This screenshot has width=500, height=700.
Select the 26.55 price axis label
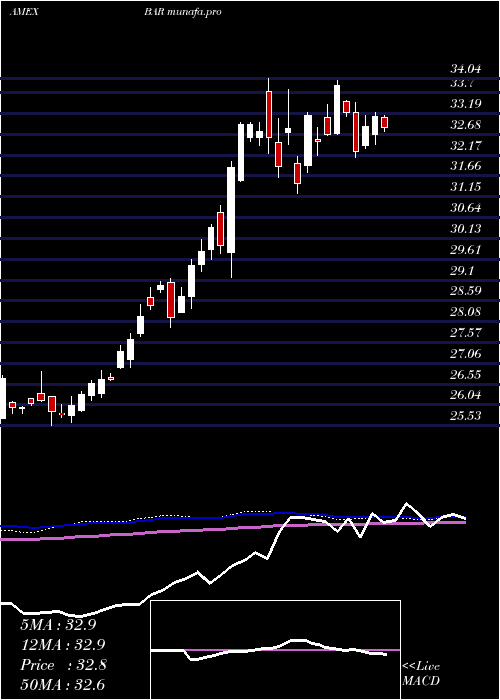[x=465, y=374]
